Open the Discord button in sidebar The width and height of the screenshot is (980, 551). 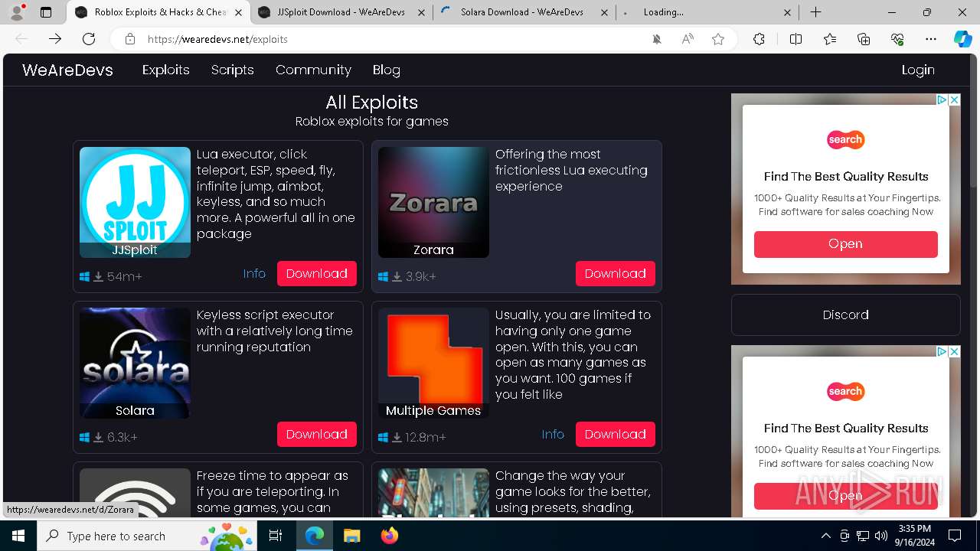point(846,315)
